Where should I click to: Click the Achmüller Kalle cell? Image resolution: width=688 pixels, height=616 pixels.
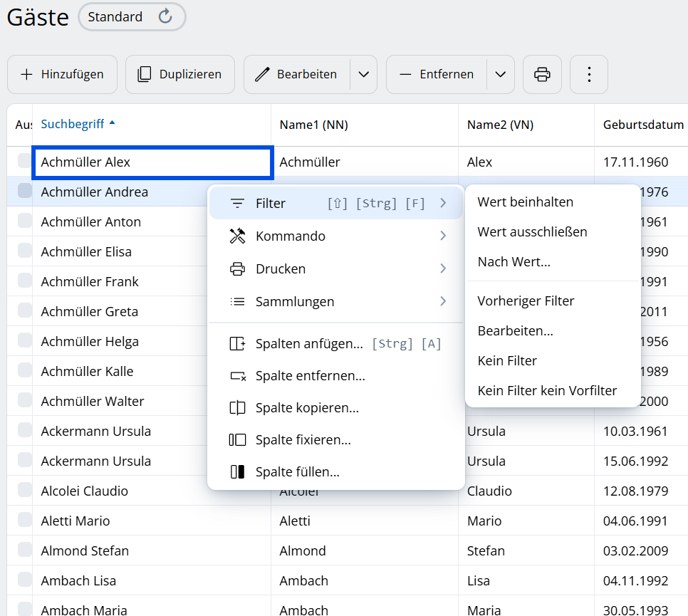(120, 372)
